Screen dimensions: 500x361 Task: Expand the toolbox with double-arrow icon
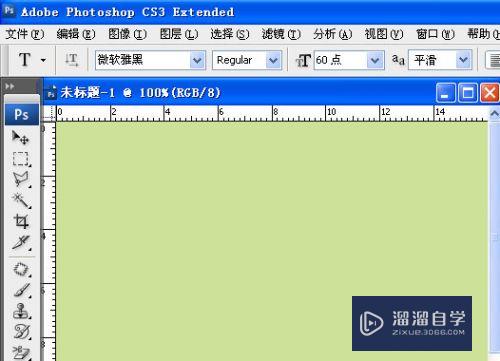10,86
